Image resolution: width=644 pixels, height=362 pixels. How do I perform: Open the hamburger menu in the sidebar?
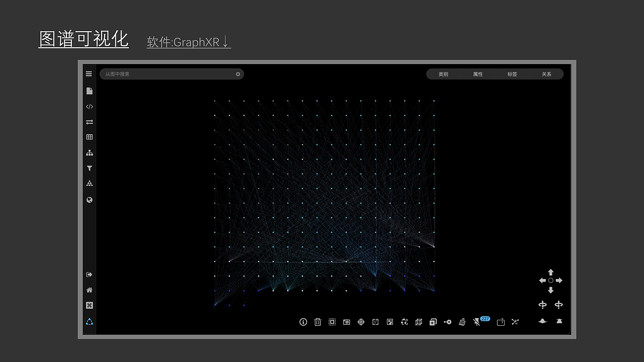(x=89, y=73)
